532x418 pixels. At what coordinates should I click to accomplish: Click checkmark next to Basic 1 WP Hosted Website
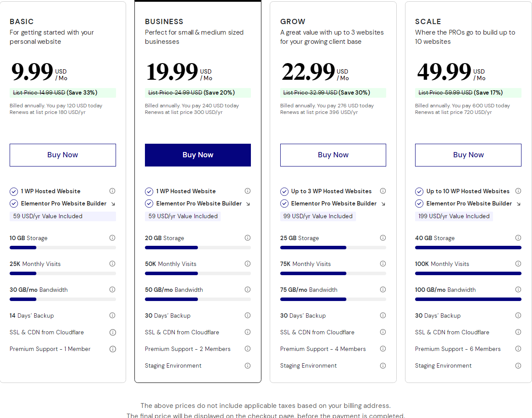tap(14, 191)
